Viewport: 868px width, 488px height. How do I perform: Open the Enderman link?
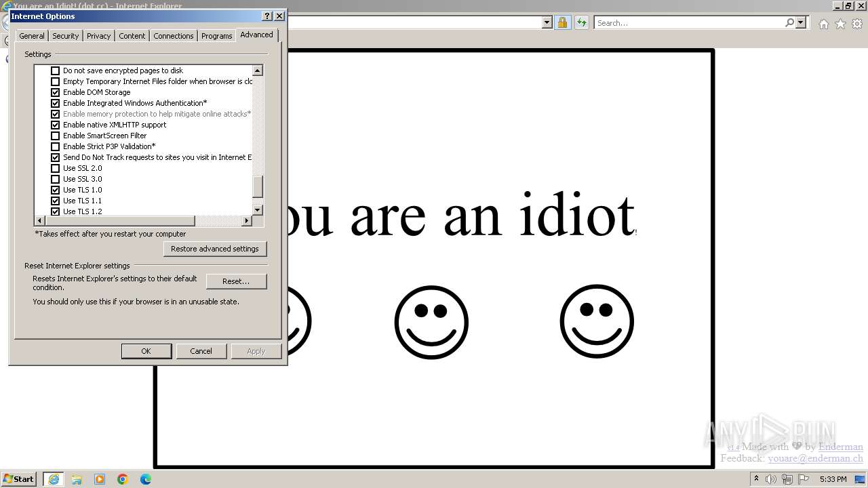[841, 447]
